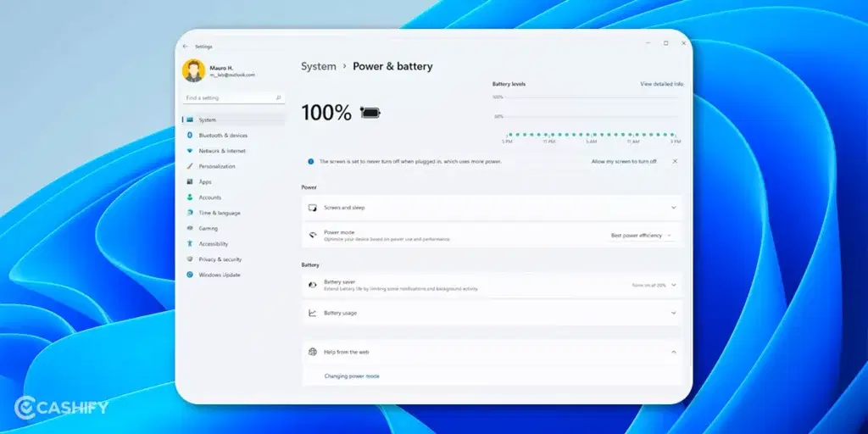Open the Changing power mode link
Viewport: 868px width, 434px height.
352,376
